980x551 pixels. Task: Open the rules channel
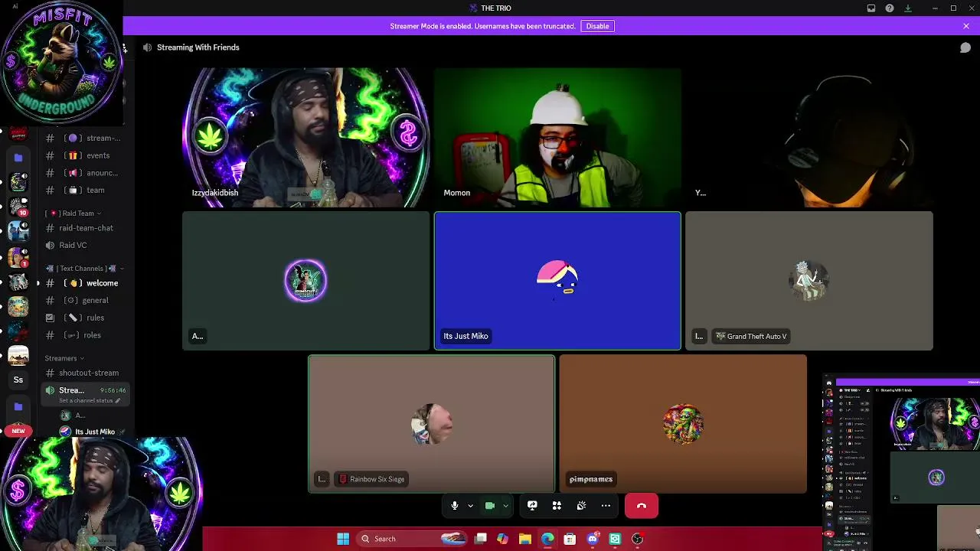click(84, 318)
